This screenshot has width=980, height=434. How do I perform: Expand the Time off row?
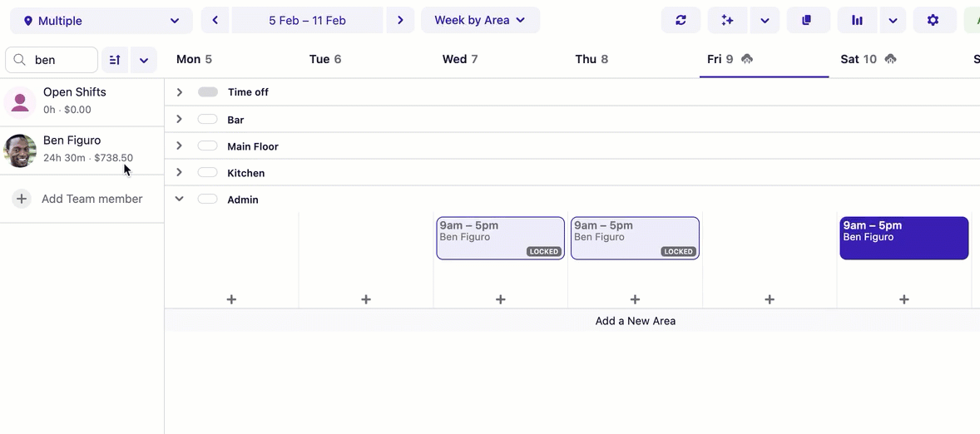(180, 91)
